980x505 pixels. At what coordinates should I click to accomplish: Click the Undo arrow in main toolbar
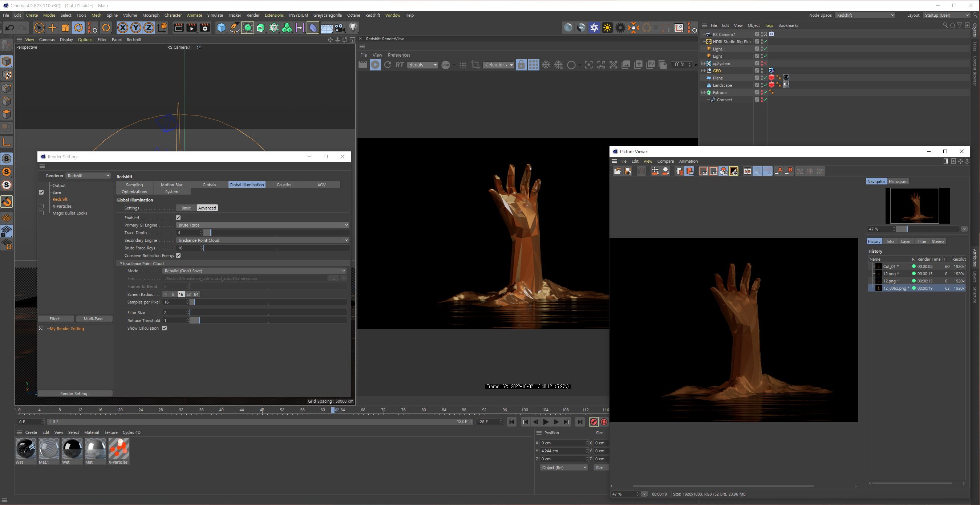click(10, 28)
